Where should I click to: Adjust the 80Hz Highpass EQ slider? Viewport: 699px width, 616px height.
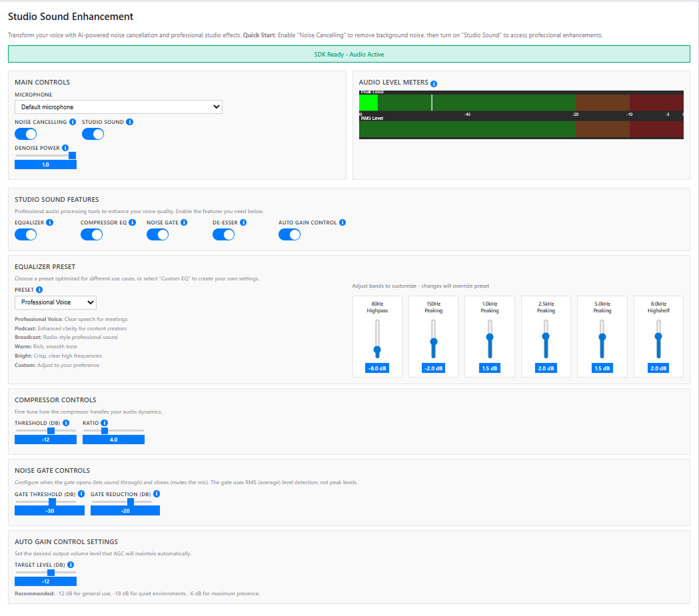[x=377, y=339]
